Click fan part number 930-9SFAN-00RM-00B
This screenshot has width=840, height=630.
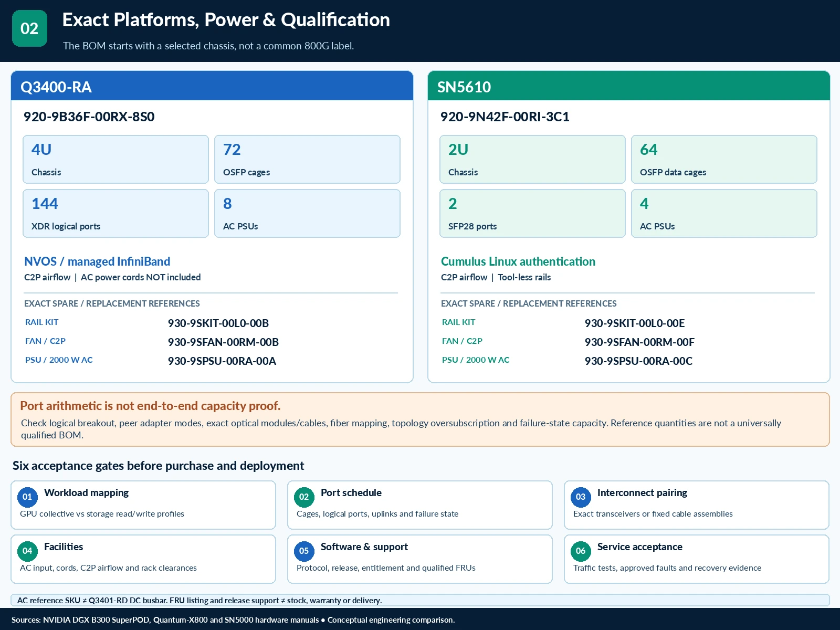tap(223, 342)
